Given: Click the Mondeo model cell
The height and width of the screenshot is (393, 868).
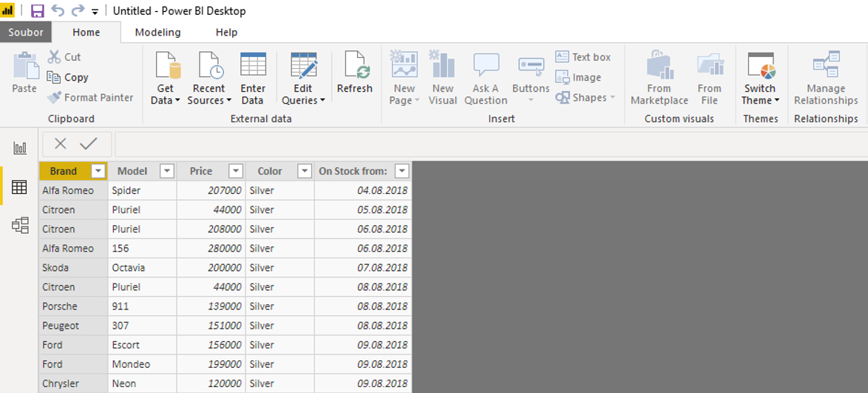Looking at the screenshot, I should tap(142, 364).
